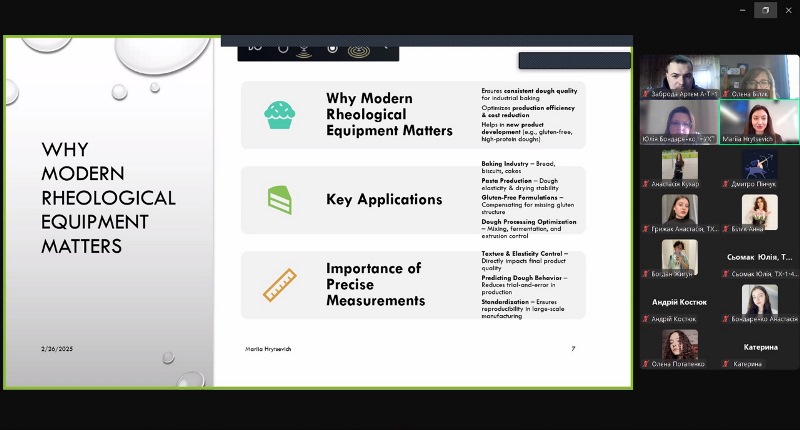The image size is (800, 430).
Task: Restore down the meeting window
Action: coord(765,10)
